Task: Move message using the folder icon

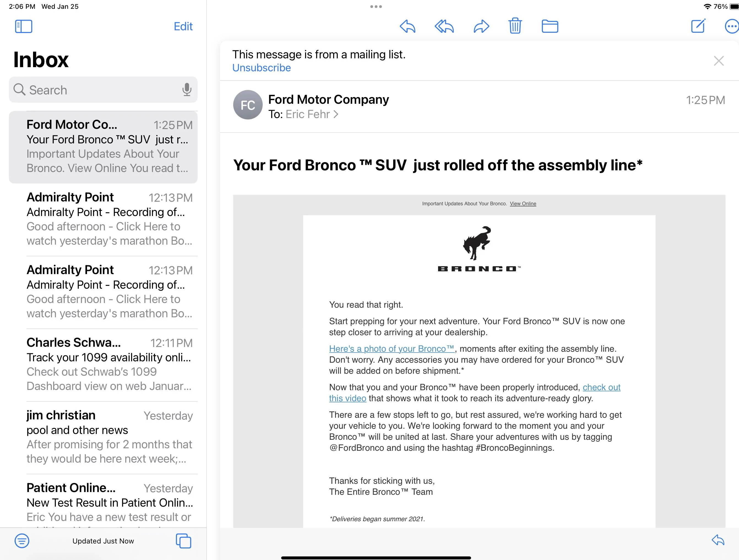Action: click(x=550, y=26)
